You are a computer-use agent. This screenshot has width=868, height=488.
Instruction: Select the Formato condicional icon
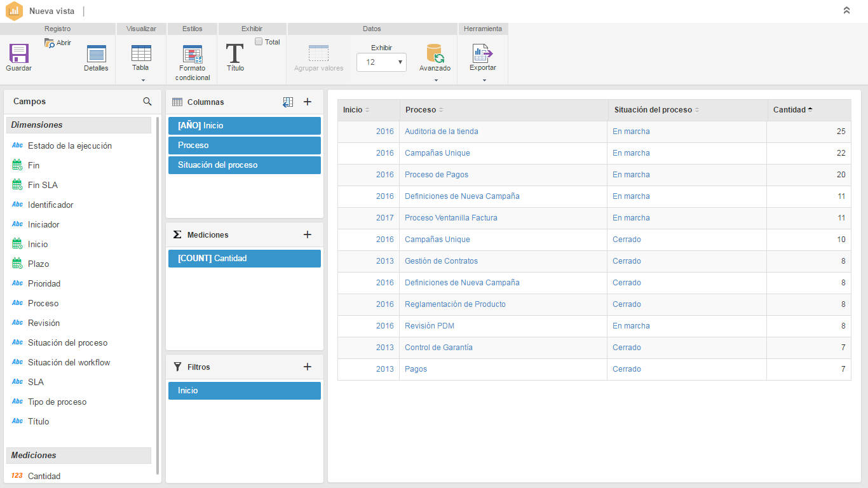193,54
